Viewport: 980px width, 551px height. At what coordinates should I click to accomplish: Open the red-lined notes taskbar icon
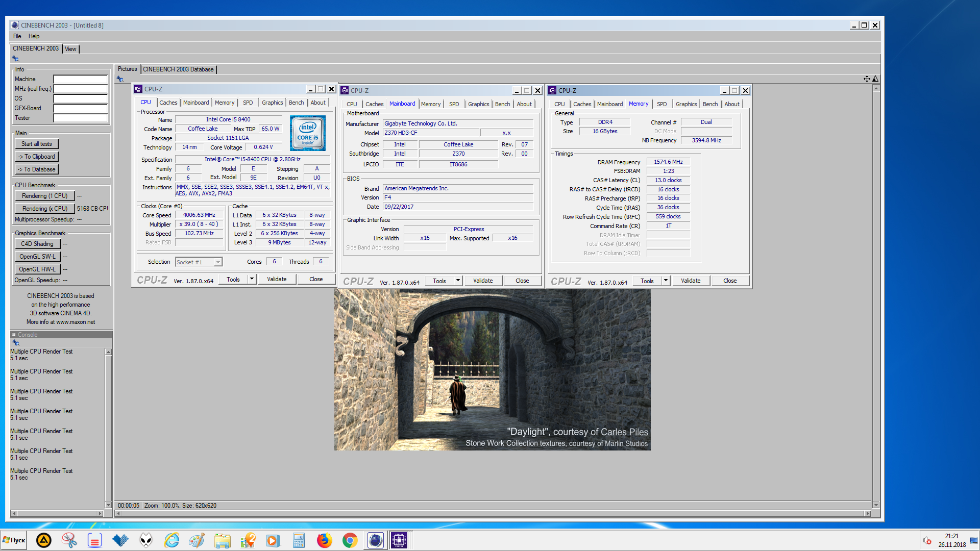(94, 540)
